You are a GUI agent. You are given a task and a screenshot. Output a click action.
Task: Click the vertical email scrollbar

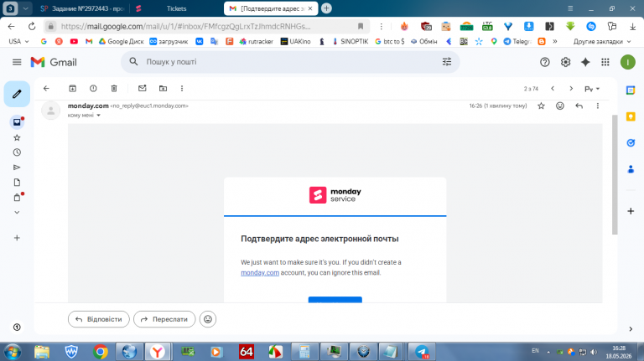[615, 174]
